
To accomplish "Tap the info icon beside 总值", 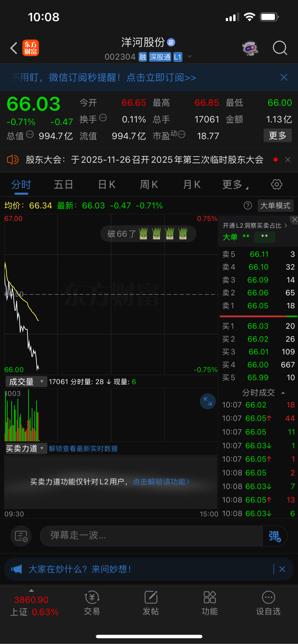I will pyautogui.click(x=30, y=134).
